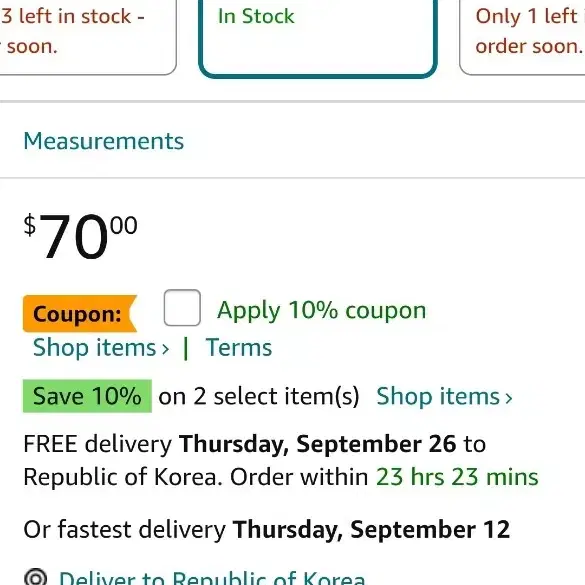
Task: Select the In Stock option card
Action: tap(317, 37)
